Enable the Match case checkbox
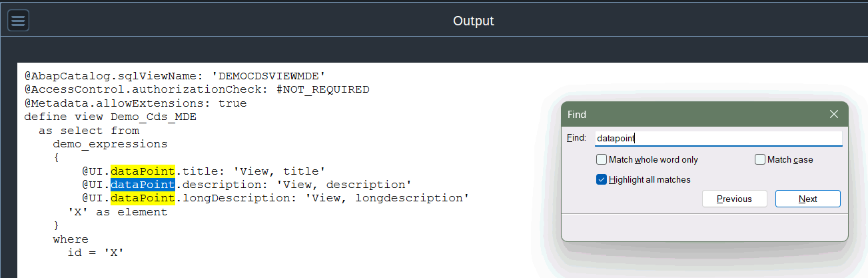The height and width of the screenshot is (278, 868). [760, 160]
